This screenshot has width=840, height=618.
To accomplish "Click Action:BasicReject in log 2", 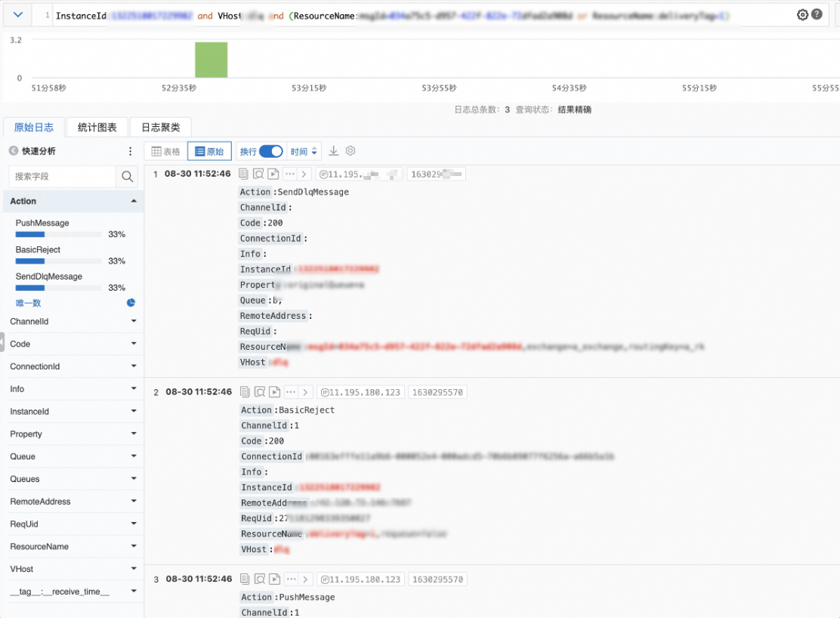I will coord(288,410).
